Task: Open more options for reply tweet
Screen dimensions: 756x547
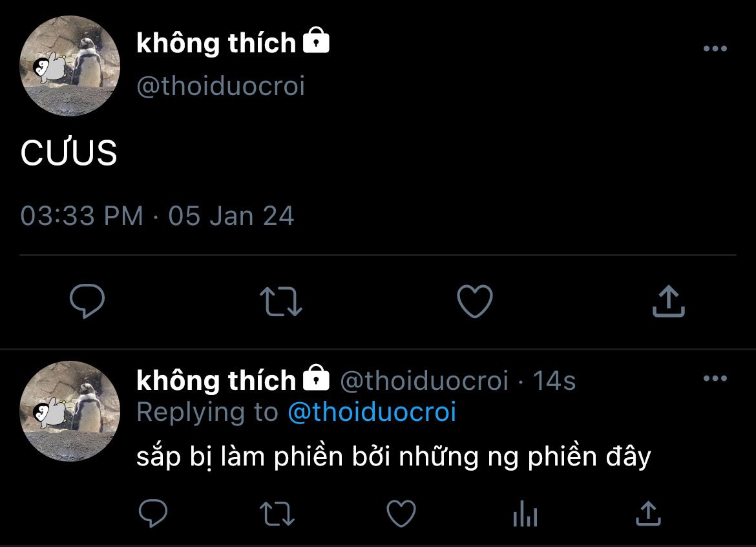Action: pyautogui.click(x=715, y=379)
